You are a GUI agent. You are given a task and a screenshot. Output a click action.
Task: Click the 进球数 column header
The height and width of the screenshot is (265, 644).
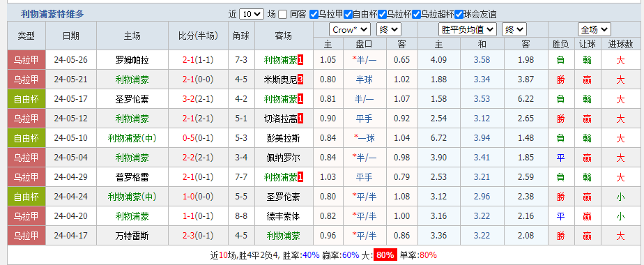pyautogui.click(x=620, y=44)
